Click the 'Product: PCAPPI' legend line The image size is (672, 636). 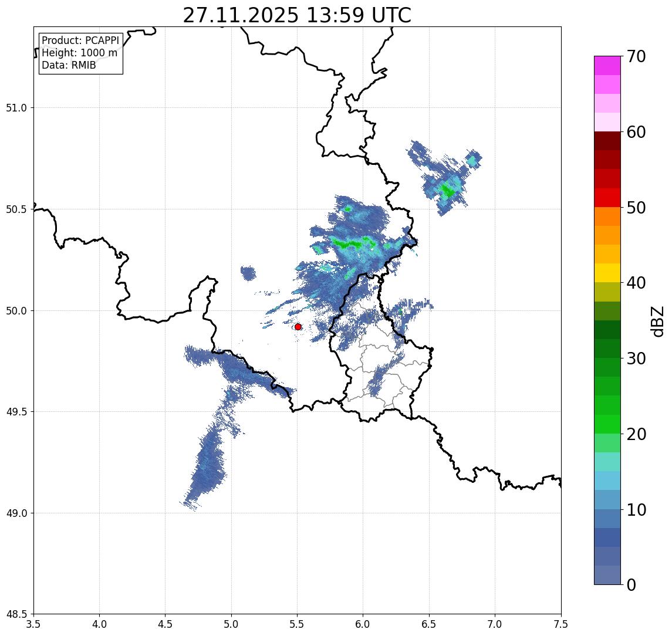point(80,40)
